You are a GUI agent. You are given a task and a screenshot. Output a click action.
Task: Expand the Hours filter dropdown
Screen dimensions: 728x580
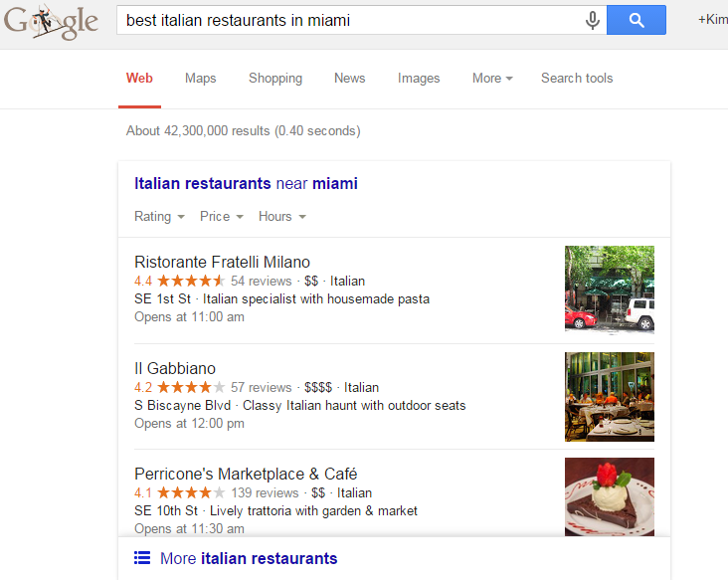pyautogui.click(x=282, y=217)
